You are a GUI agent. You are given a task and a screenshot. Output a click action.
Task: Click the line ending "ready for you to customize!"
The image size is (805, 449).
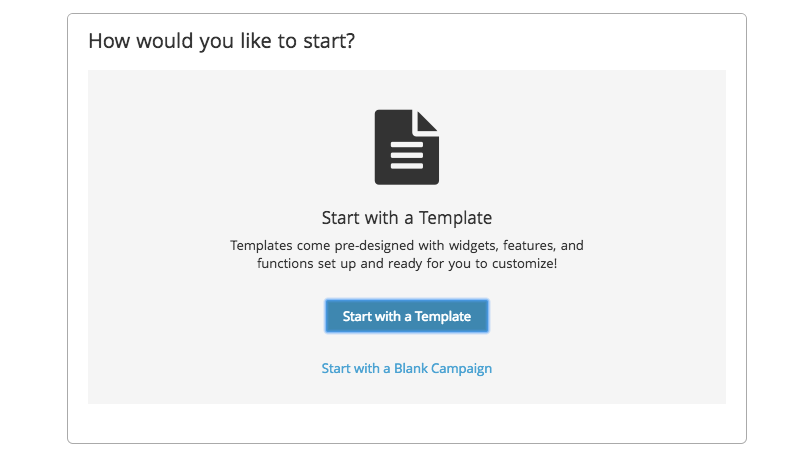coord(406,264)
